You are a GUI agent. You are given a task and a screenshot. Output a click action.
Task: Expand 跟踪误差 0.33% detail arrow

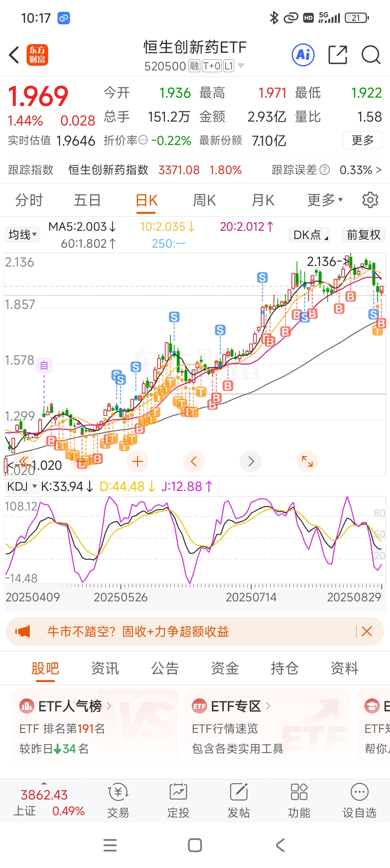click(378, 170)
